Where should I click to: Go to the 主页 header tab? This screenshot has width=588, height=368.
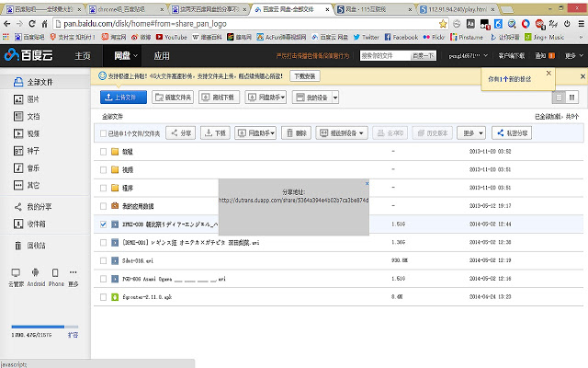[x=83, y=55]
